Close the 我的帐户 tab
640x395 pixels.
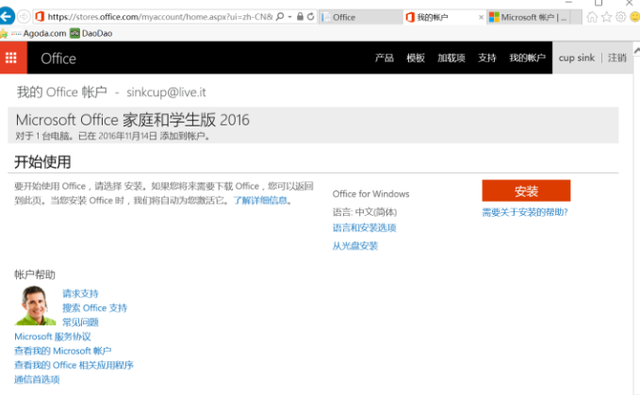(481, 17)
